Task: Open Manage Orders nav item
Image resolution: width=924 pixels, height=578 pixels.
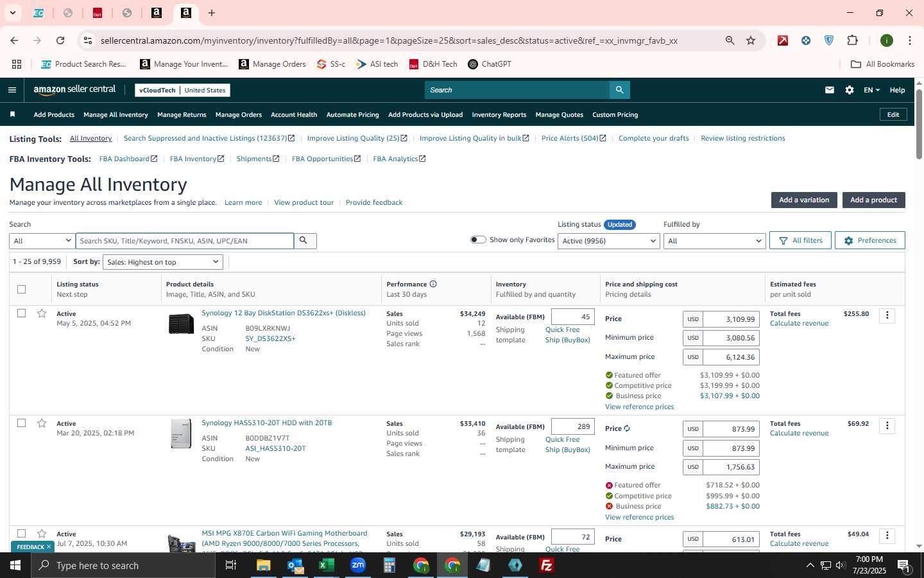Action: [239, 114]
